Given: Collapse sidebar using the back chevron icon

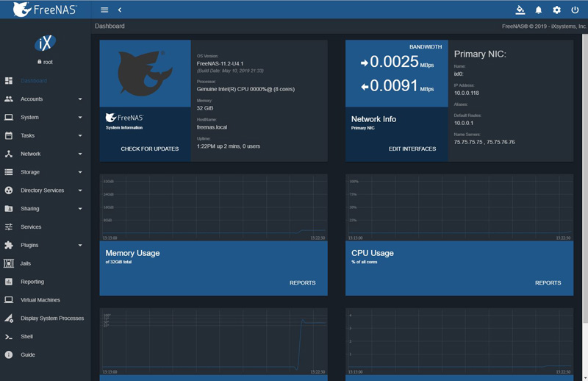Looking at the screenshot, I should pyautogui.click(x=120, y=10).
